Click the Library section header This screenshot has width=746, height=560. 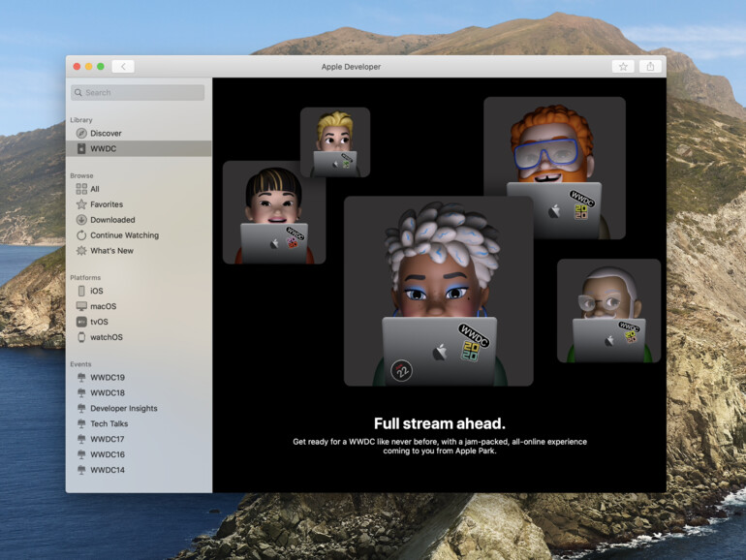[x=81, y=120]
